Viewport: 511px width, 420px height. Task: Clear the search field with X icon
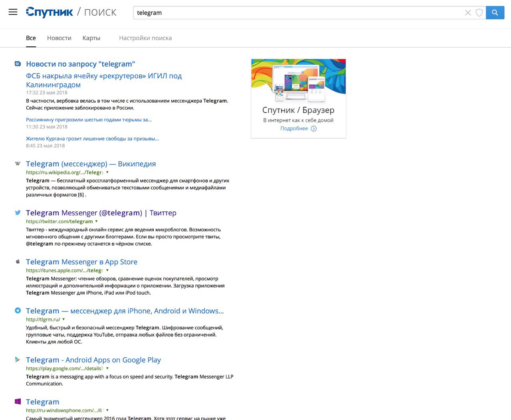(x=468, y=13)
